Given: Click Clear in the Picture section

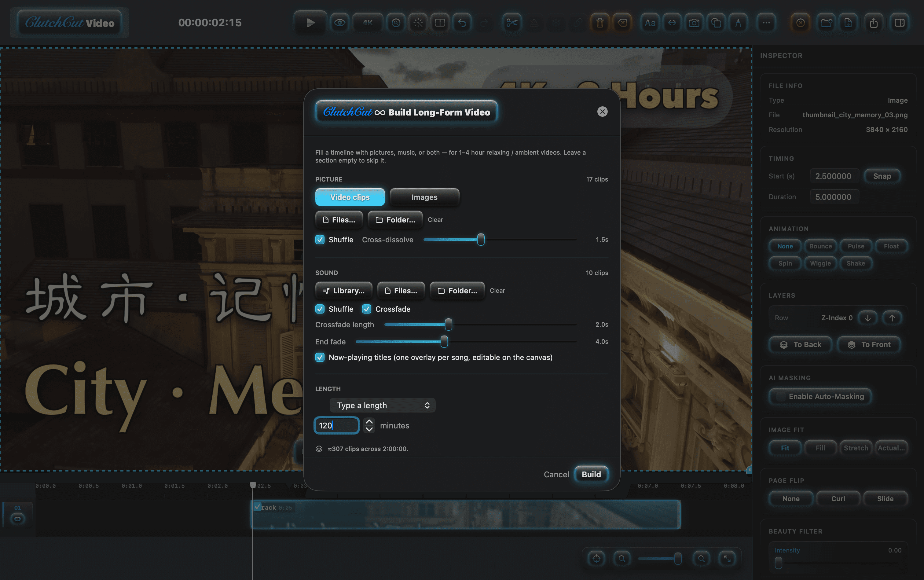Looking at the screenshot, I should 435,220.
